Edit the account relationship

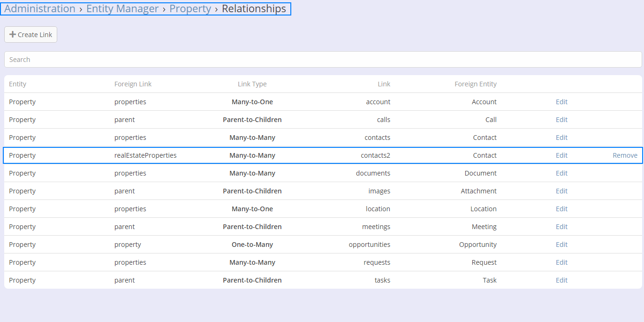click(x=561, y=102)
